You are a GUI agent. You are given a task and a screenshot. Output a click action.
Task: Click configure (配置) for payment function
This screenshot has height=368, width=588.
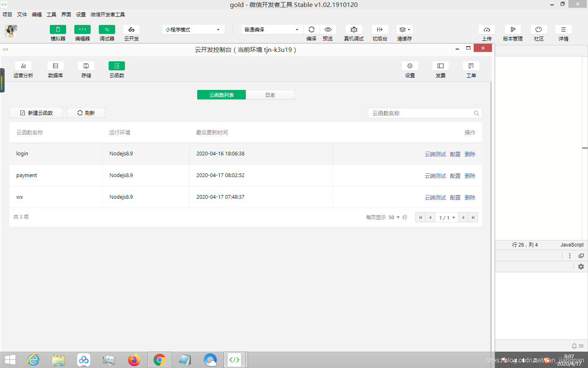point(455,176)
